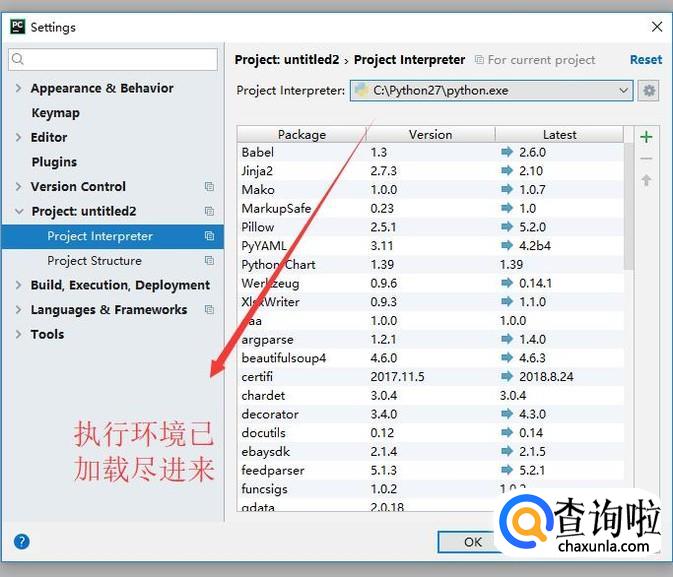
Task: Click the minus uninstall package icon
Action: (x=646, y=159)
